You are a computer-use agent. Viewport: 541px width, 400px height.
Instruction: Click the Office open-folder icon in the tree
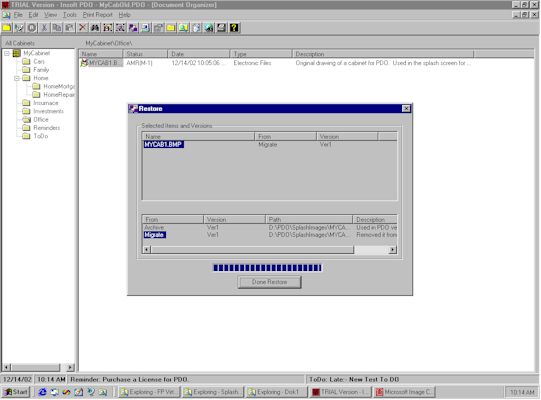click(x=27, y=119)
